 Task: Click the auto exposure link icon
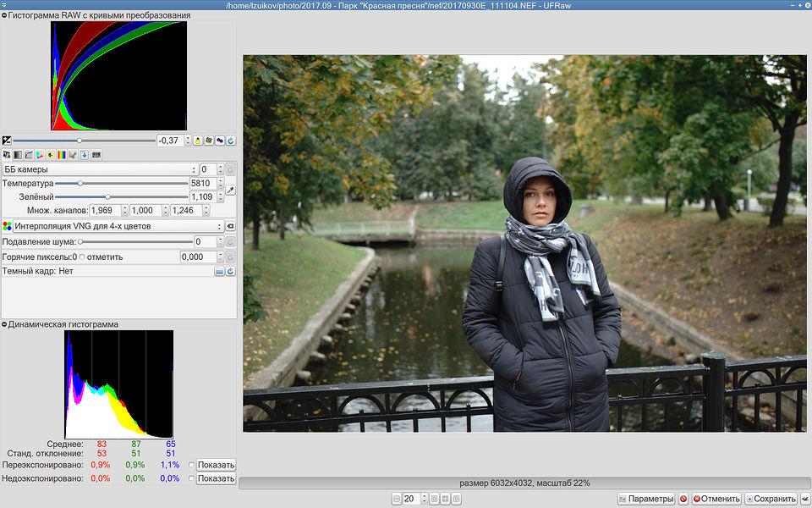point(220,141)
